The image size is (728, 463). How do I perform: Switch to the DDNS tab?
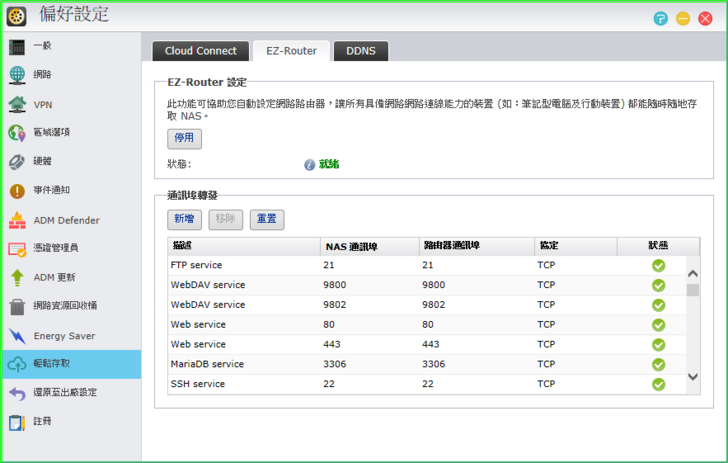tap(360, 51)
